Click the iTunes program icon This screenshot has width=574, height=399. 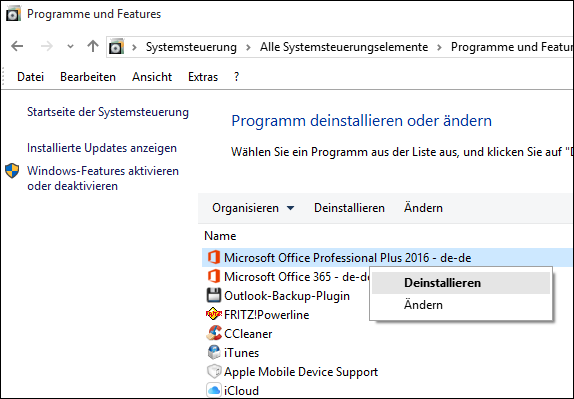coord(214,353)
